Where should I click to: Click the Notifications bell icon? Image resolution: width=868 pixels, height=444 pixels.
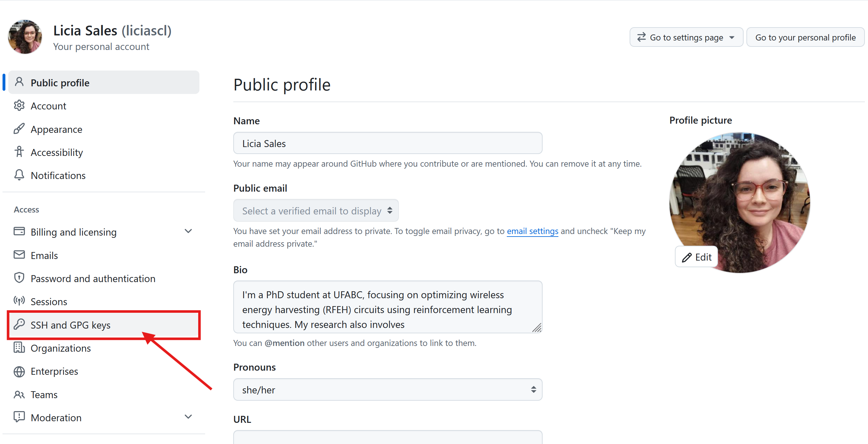19,175
